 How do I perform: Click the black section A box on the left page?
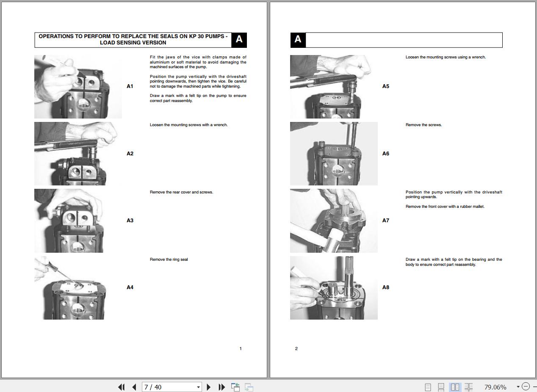point(239,40)
